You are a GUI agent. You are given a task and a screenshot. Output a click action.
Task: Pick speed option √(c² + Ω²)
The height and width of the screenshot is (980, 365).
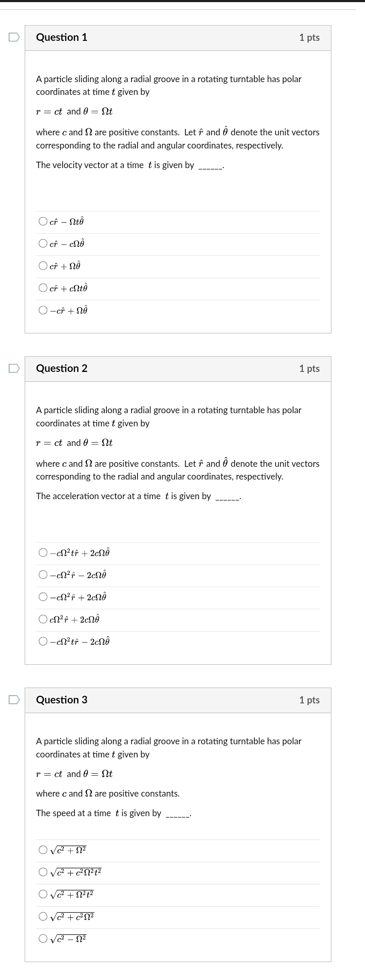[x=43, y=850]
